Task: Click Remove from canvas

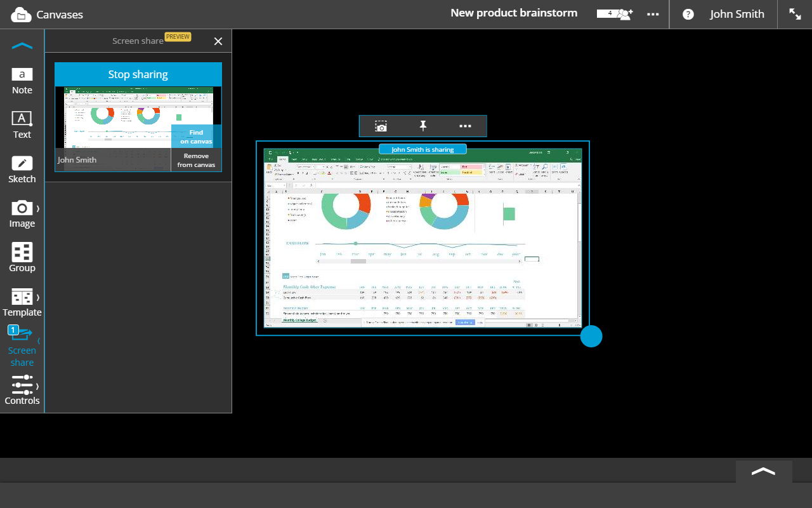Action: 196,160
